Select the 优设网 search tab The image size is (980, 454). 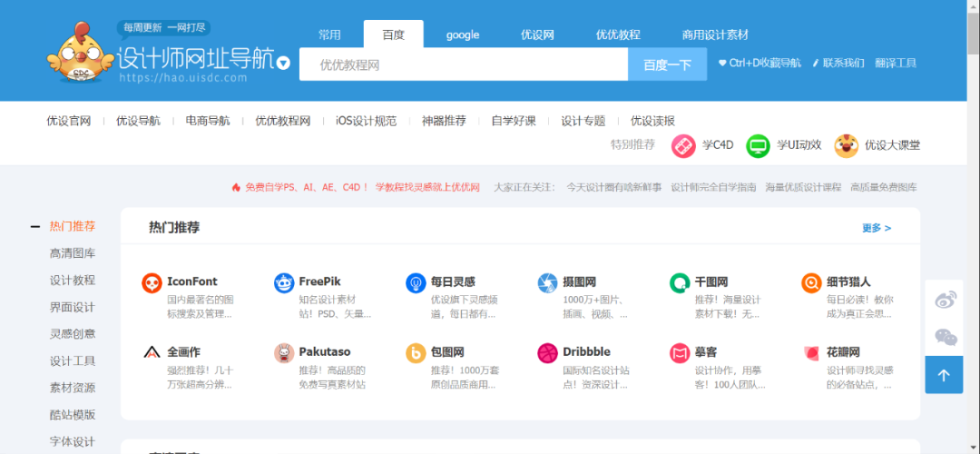coord(537,35)
